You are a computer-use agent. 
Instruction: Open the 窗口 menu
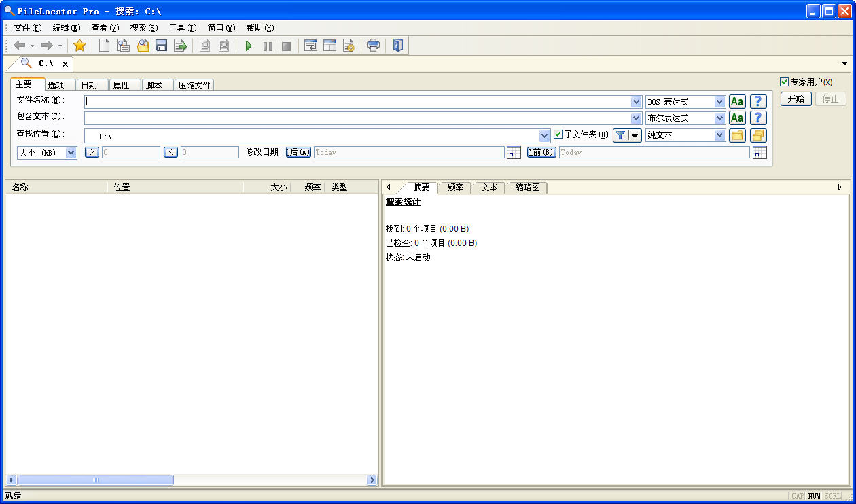(221, 28)
